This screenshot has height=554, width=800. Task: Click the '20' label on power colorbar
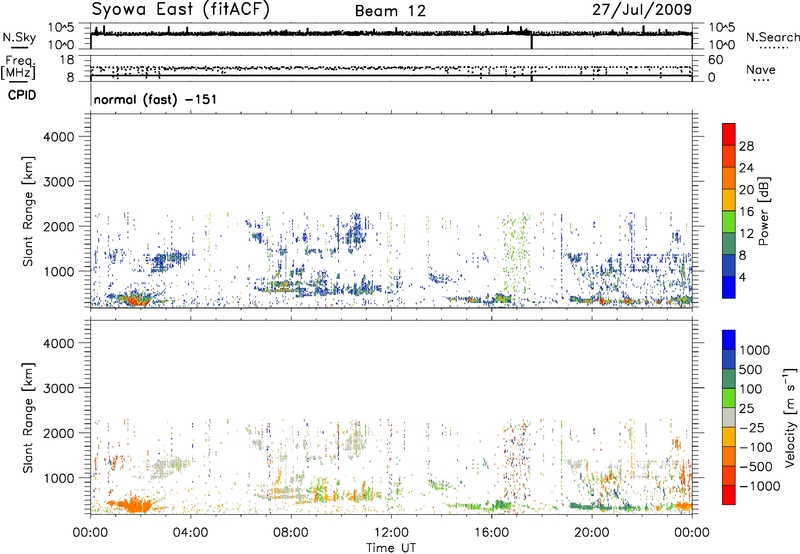[x=746, y=190]
